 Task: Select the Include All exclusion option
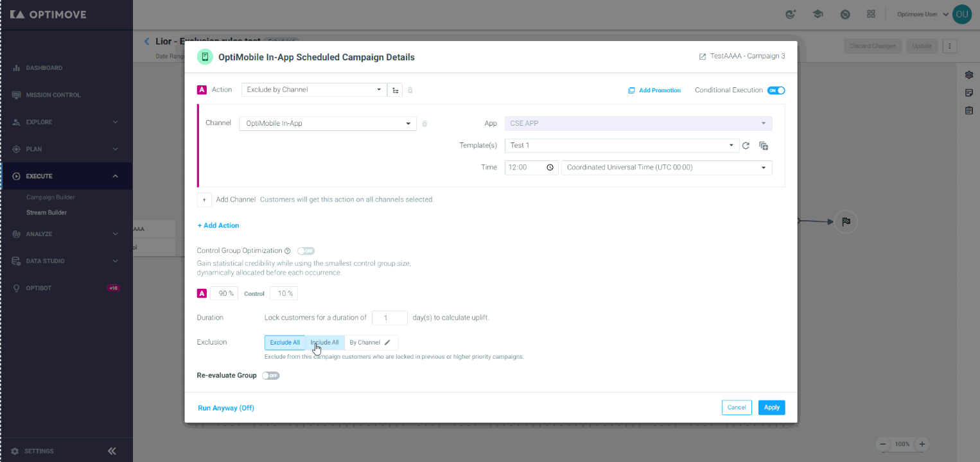(x=325, y=343)
